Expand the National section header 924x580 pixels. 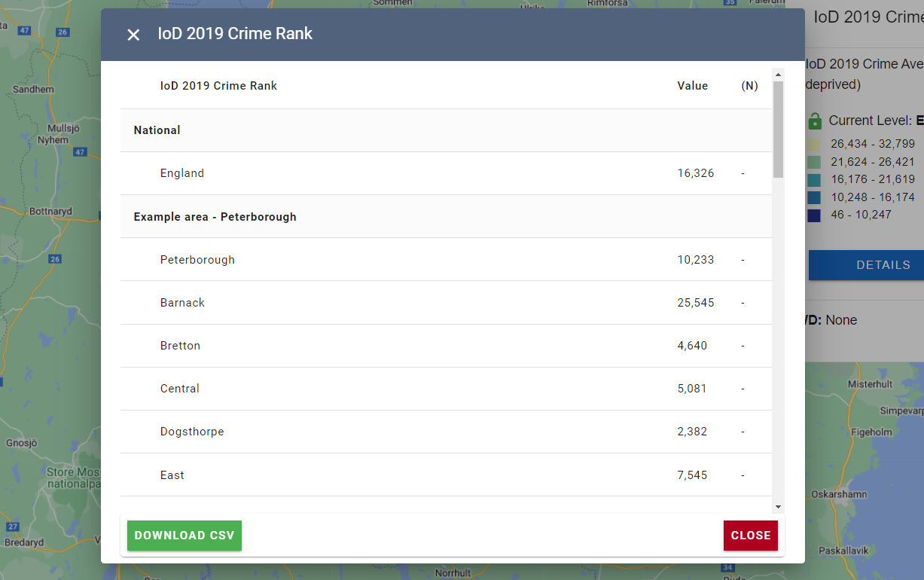pos(157,130)
